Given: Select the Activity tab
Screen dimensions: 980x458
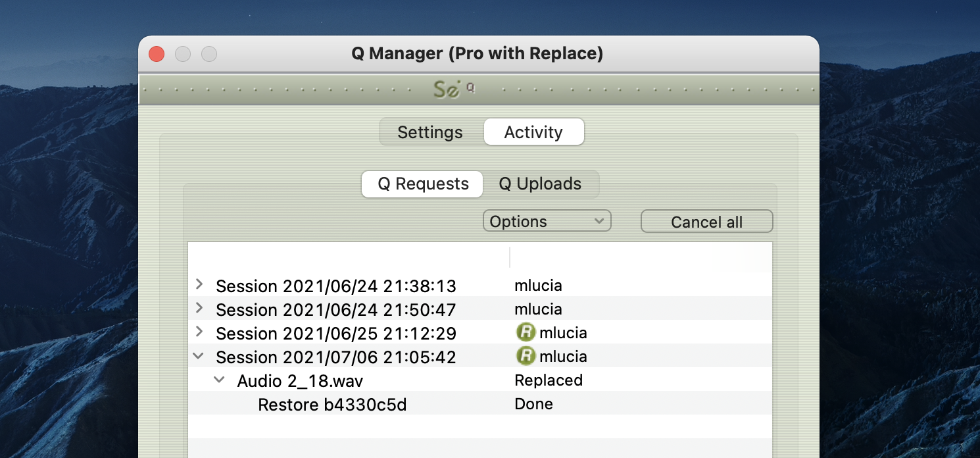Looking at the screenshot, I should 533,132.
